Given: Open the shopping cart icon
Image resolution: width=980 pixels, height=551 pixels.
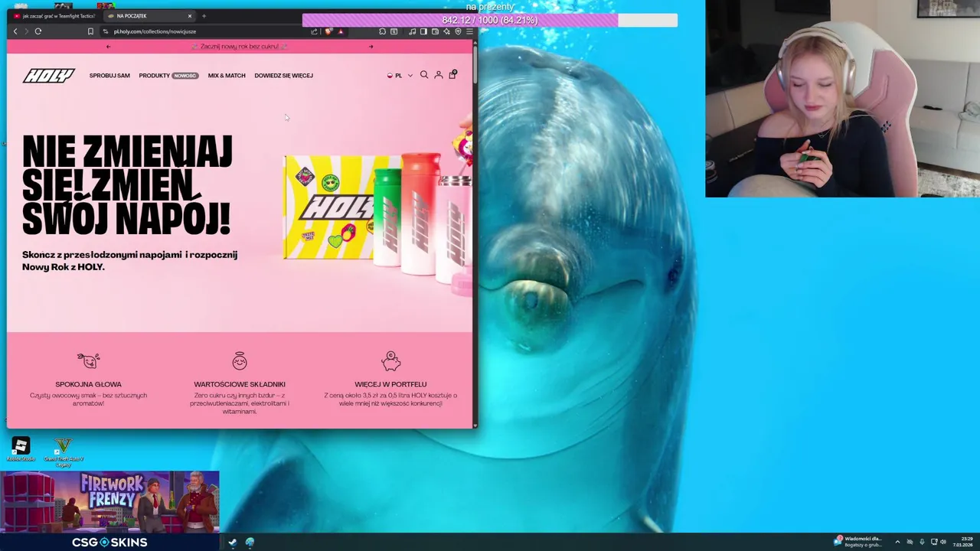Looking at the screenshot, I should [x=452, y=74].
